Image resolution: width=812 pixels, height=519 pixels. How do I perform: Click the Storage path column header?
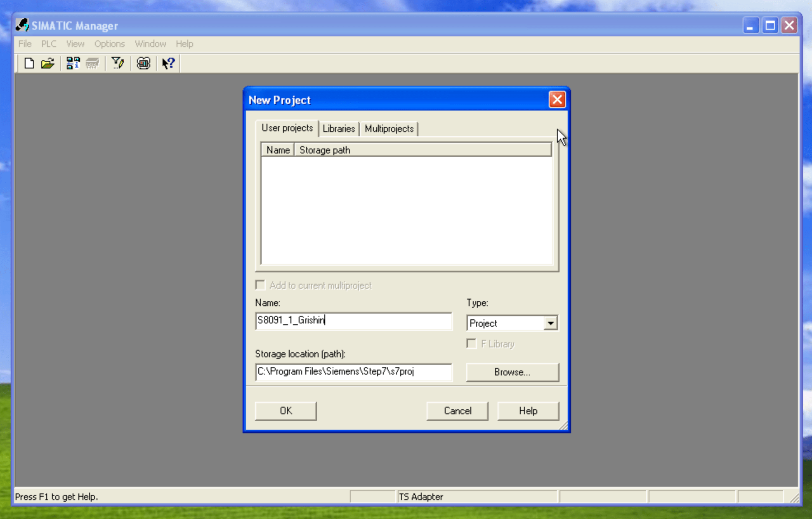point(423,150)
